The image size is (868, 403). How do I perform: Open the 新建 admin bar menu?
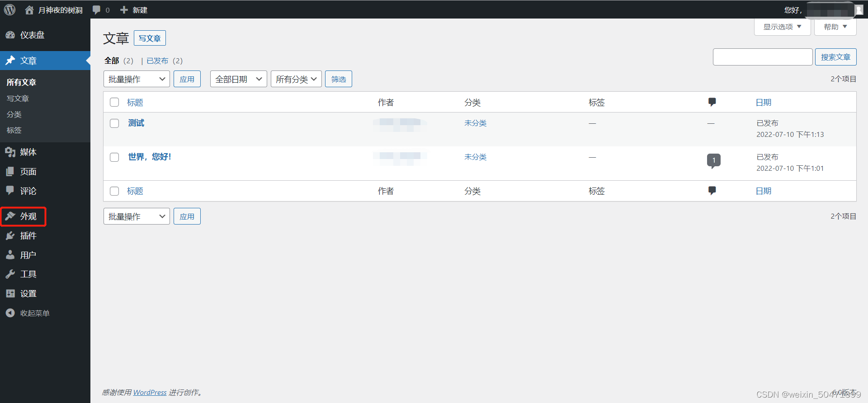click(140, 10)
